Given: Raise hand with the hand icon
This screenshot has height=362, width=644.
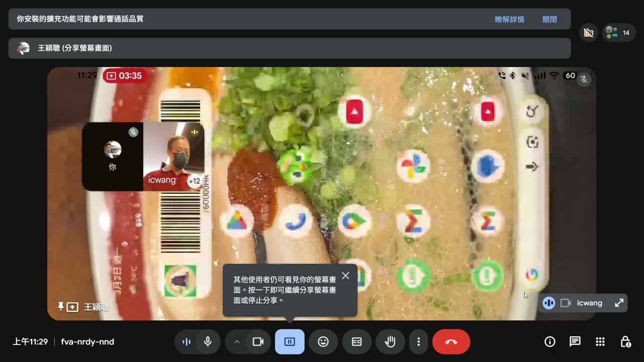Looking at the screenshot, I should 390,342.
